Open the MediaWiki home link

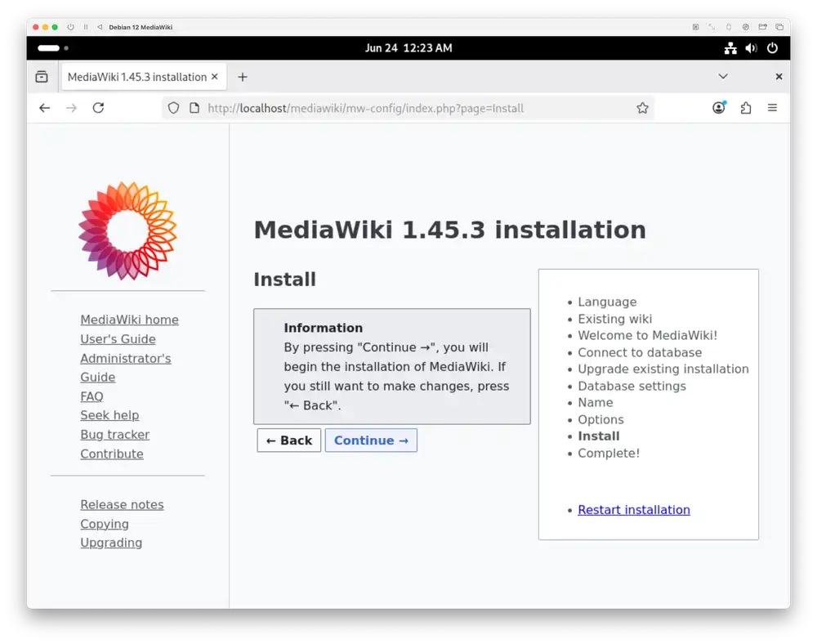[129, 320]
